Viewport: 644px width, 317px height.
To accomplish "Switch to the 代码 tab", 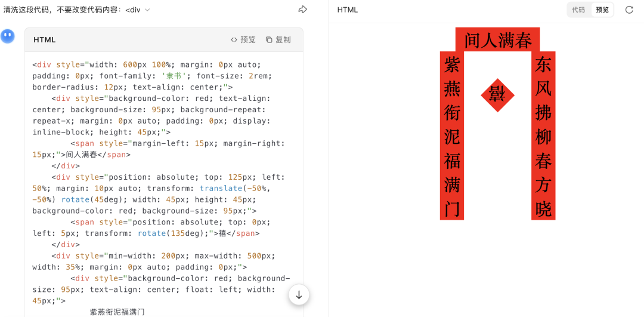I will coord(578,10).
